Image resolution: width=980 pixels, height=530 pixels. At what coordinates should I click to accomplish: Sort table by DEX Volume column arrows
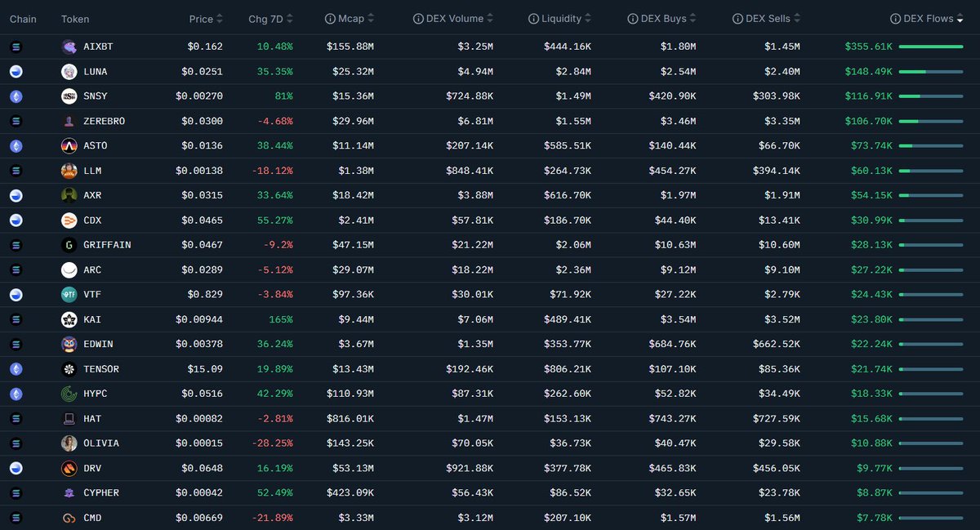[490, 19]
